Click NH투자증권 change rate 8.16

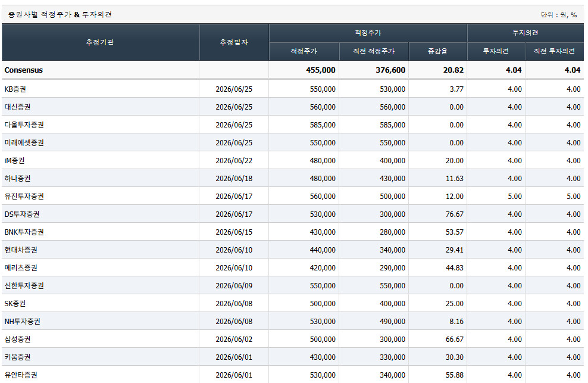point(456,322)
